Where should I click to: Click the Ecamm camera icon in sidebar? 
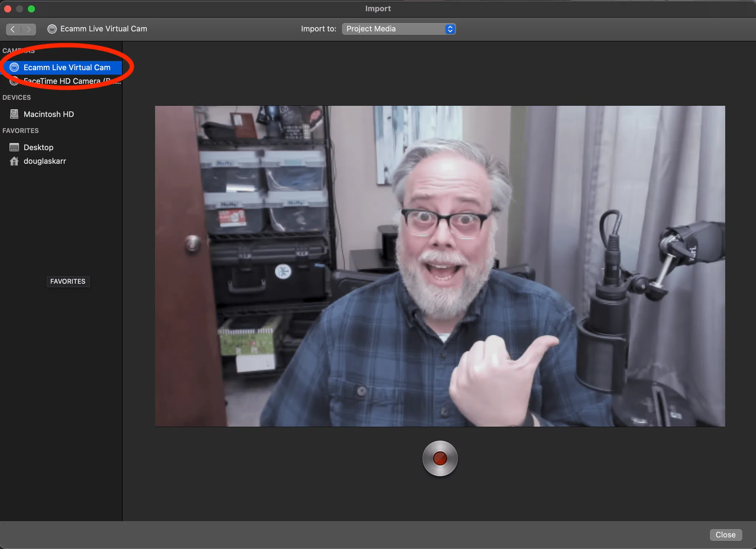coord(14,67)
